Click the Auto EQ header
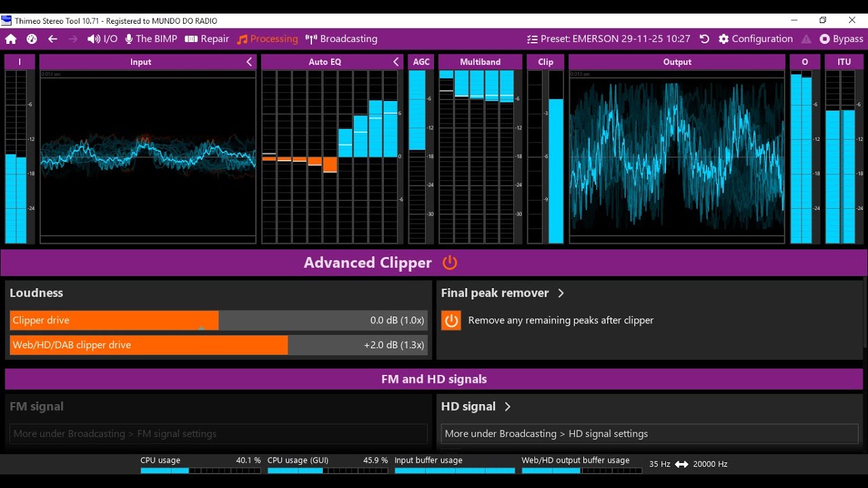 coord(325,62)
